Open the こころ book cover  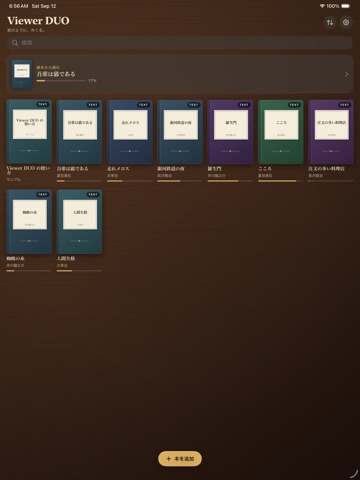[x=281, y=131]
